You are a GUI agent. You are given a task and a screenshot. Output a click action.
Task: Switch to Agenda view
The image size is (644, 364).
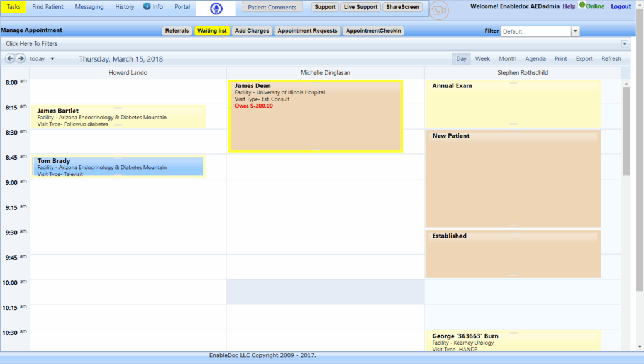[x=535, y=58]
